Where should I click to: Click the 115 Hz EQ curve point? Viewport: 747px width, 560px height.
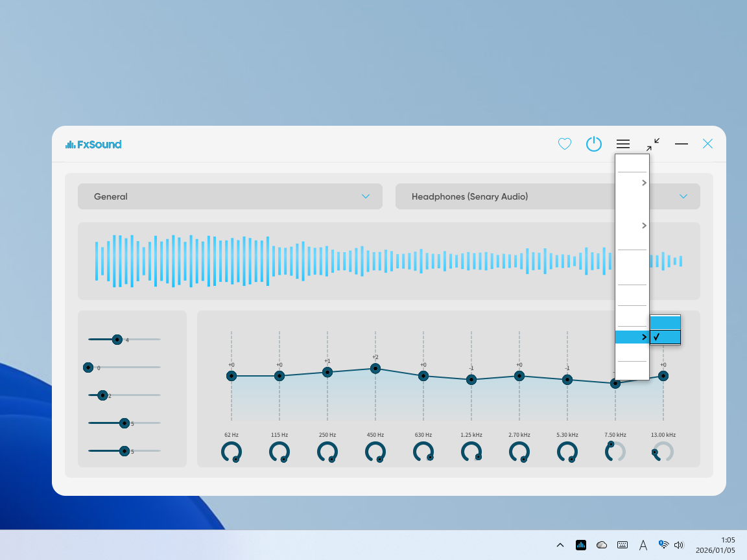pyautogui.click(x=279, y=376)
